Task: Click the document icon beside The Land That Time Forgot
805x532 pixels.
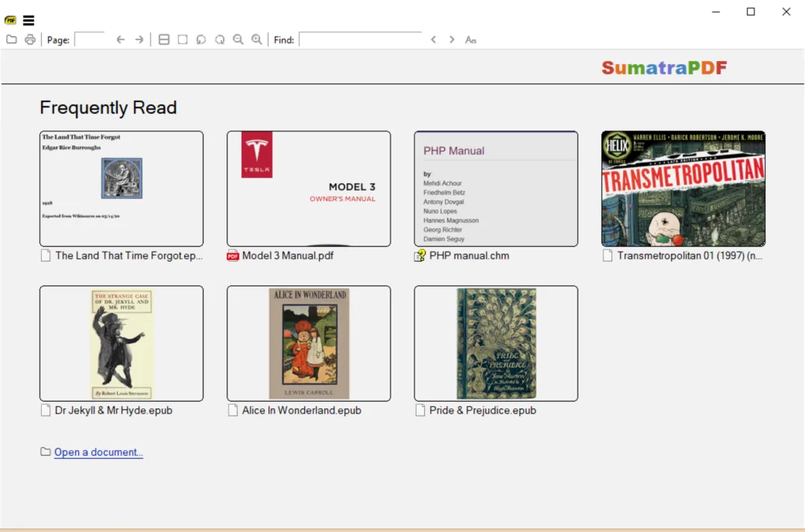Action: click(x=45, y=256)
